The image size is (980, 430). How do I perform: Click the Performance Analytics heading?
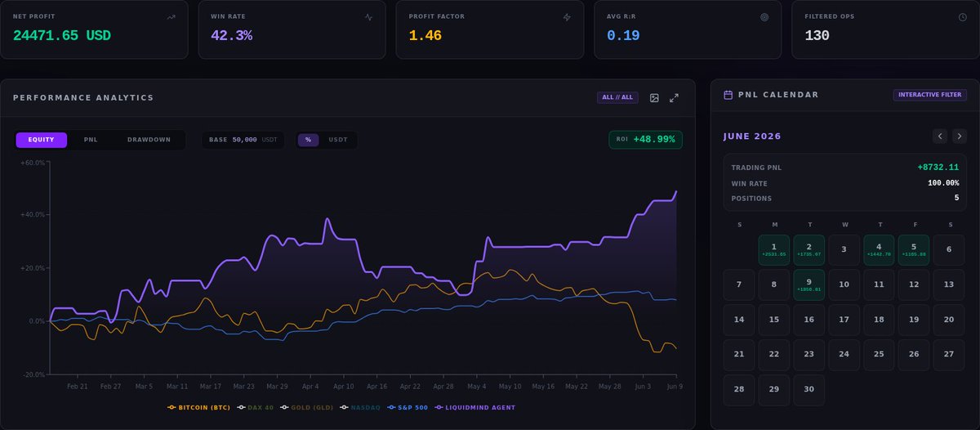click(x=83, y=97)
